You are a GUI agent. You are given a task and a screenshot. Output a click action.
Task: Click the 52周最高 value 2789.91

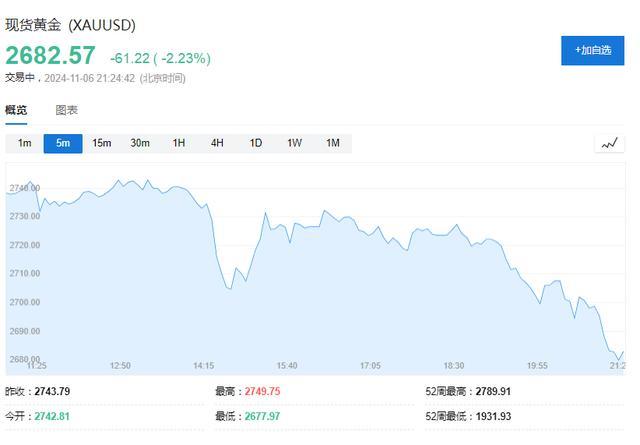pos(493,391)
